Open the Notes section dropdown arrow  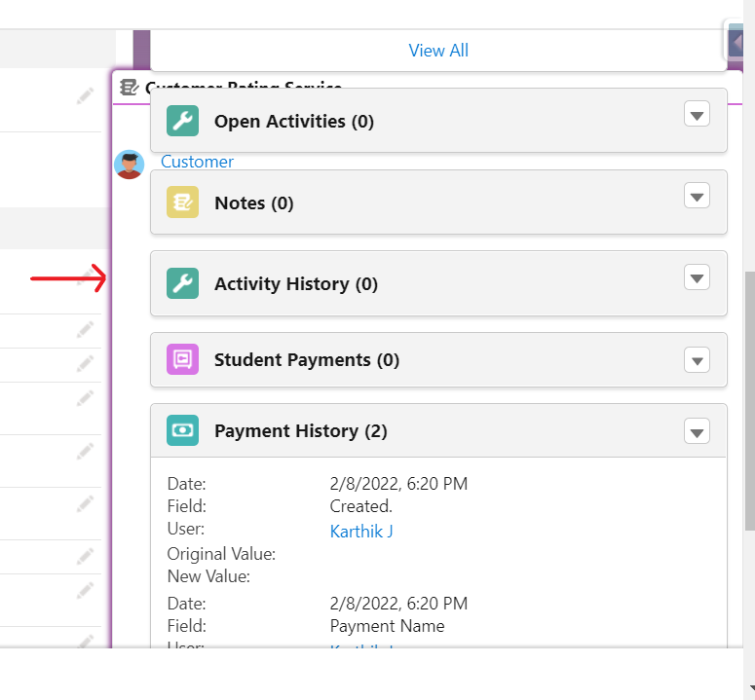click(x=697, y=197)
